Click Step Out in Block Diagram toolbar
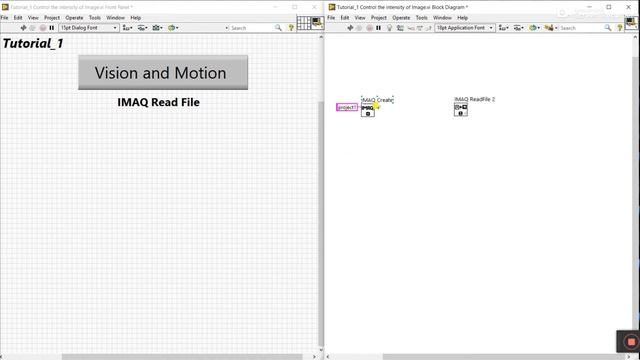This screenshot has width=640, height=360. click(x=429, y=28)
